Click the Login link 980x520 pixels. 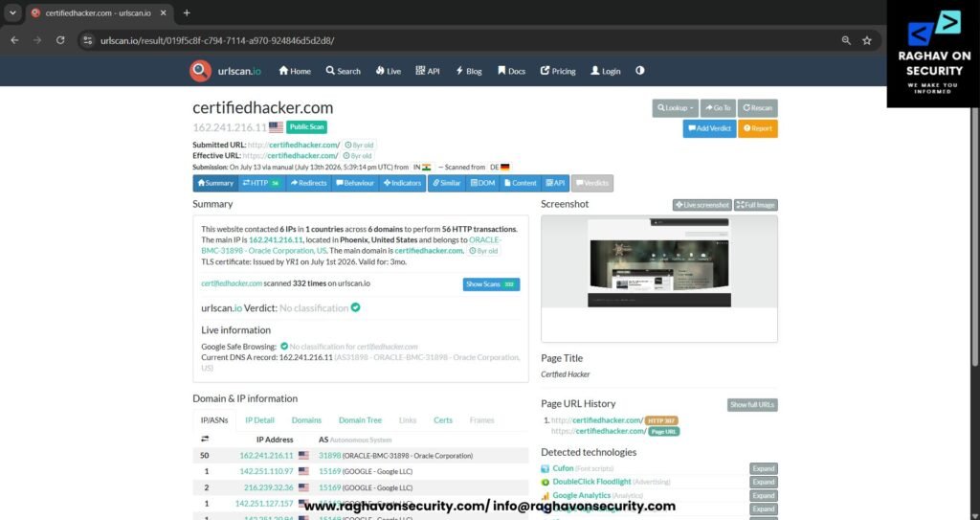point(606,71)
